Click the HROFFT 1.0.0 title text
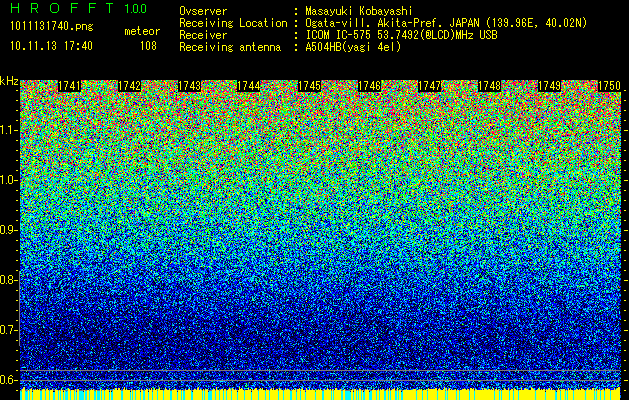This screenshot has width=629, height=400. tap(79, 8)
